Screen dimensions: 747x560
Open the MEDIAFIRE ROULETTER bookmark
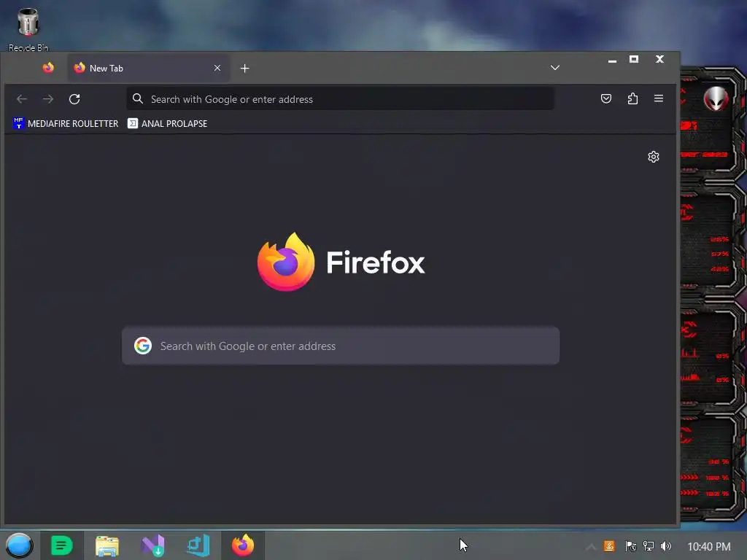(x=66, y=123)
